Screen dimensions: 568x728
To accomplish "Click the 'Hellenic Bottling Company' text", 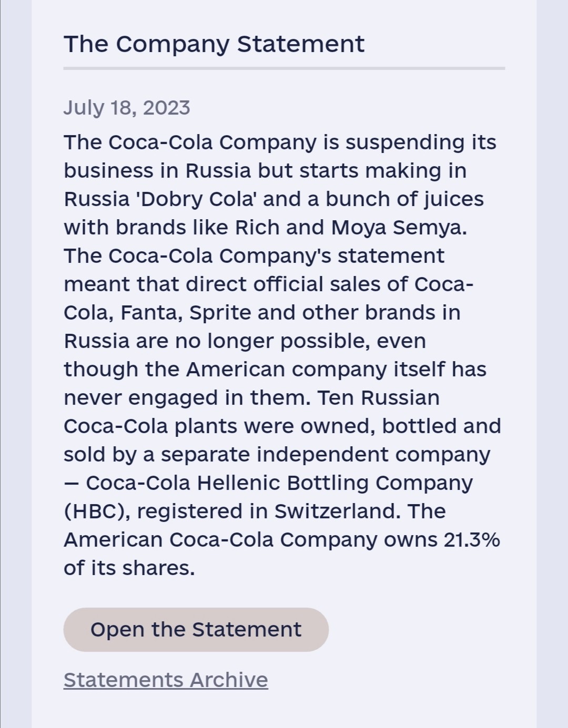I will tap(335, 483).
